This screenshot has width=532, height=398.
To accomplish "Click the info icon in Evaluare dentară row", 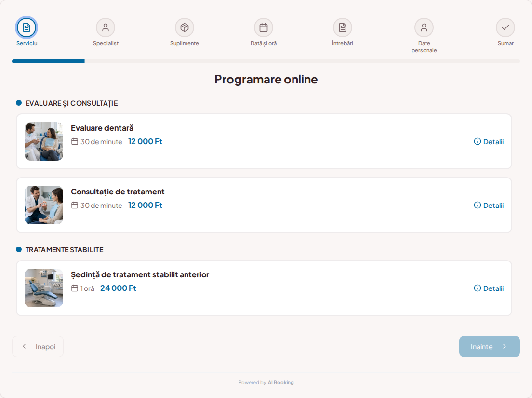I will [478, 142].
